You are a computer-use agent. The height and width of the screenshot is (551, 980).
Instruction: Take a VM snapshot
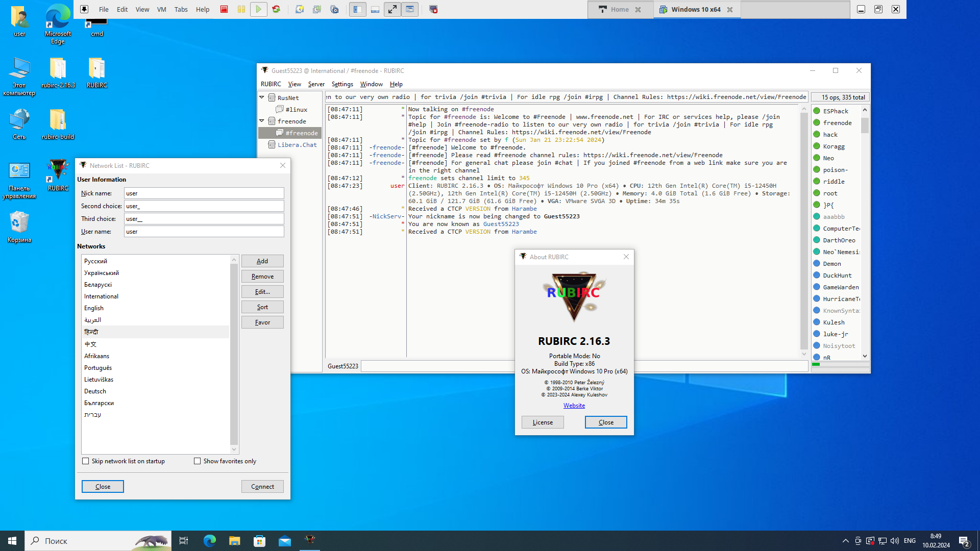click(x=300, y=9)
